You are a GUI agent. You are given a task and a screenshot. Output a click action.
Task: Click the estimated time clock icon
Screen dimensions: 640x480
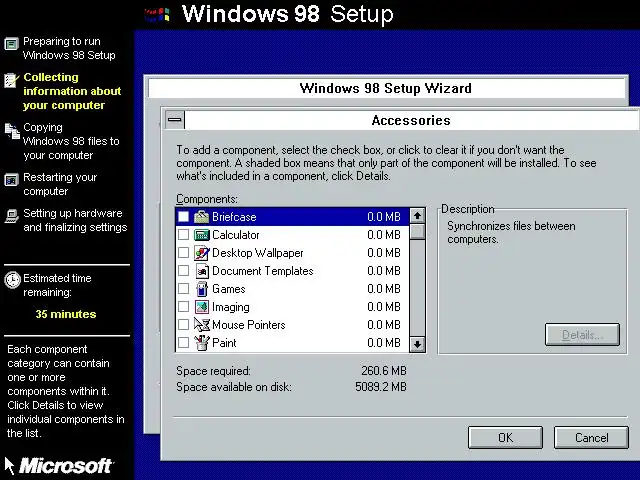pos(12,280)
